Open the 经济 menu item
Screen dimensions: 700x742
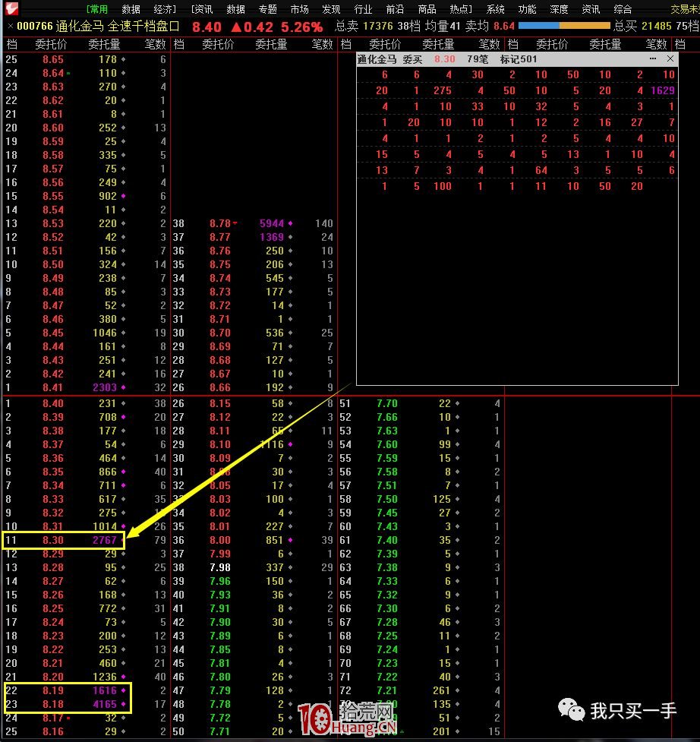pos(165,9)
